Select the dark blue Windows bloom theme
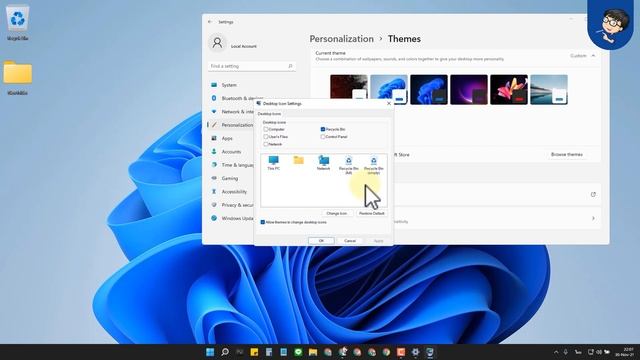This screenshot has width=640, height=360. pos(429,89)
